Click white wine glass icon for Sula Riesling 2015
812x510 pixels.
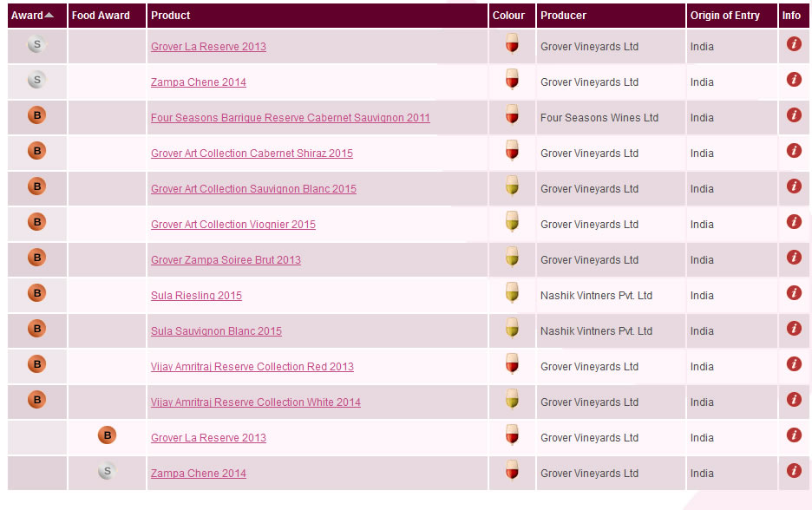point(512,292)
